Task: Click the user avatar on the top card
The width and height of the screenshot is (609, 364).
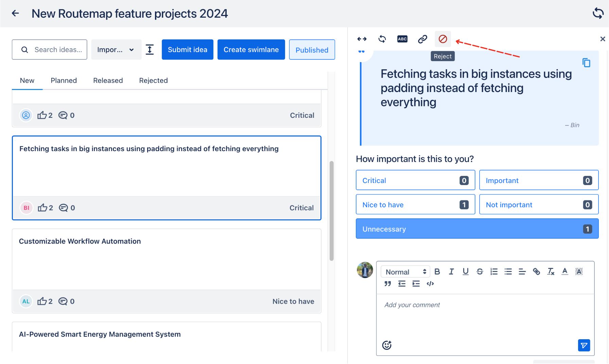Action: (26, 115)
